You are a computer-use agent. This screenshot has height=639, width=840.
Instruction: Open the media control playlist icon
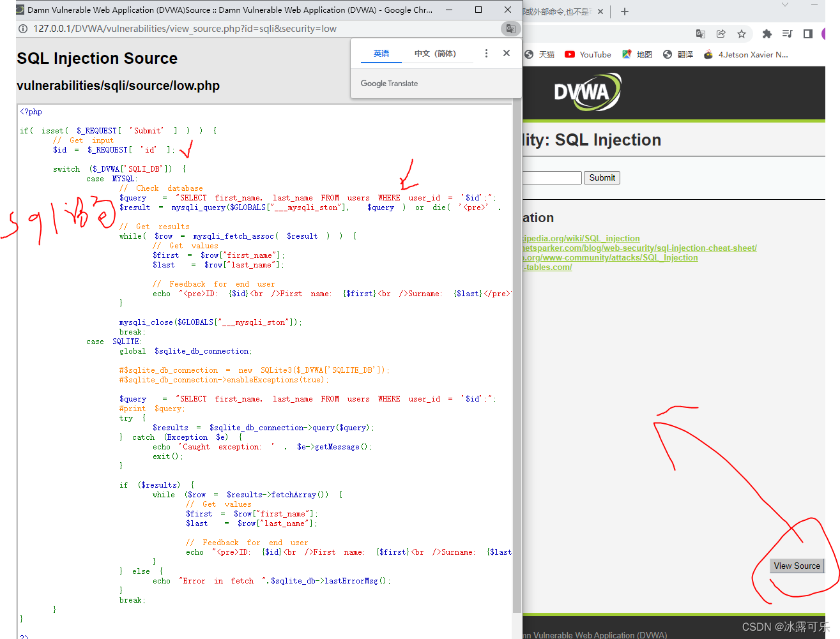tap(788, 34)
